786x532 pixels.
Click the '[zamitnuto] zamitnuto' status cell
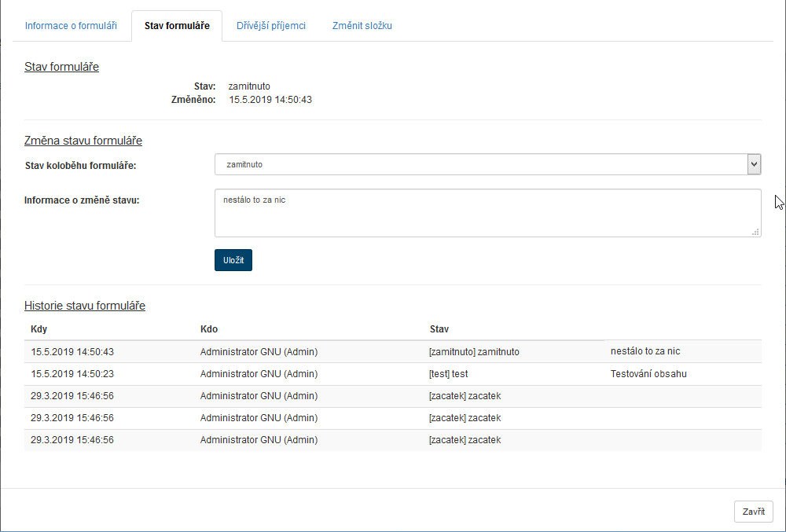(474, 352)
